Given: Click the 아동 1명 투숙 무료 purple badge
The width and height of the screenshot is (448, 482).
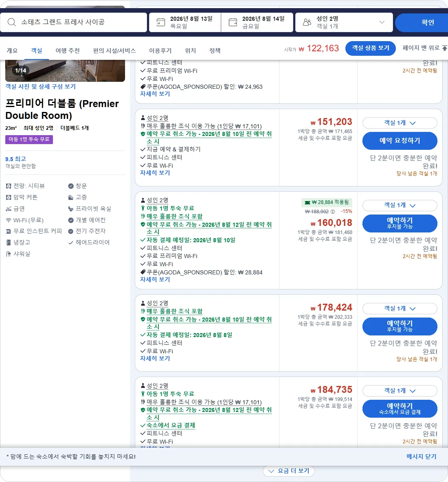Looking at the screenshot, I should [x=29, y=140].
